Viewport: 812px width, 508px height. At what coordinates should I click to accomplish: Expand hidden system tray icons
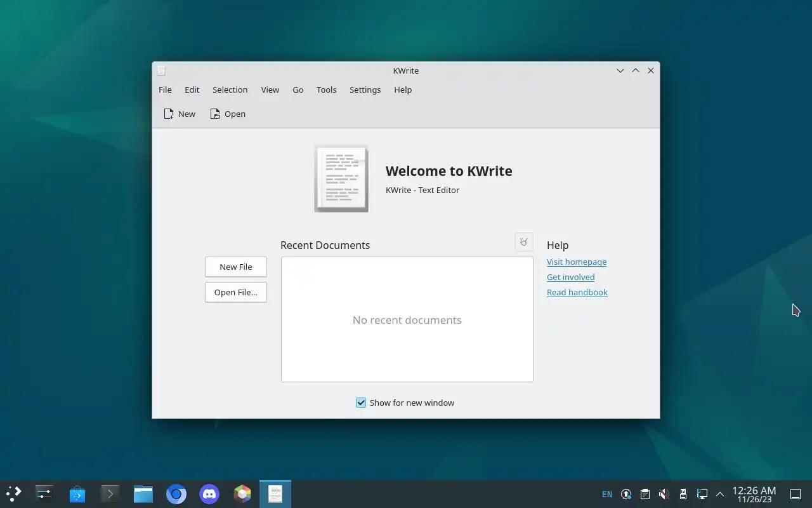(720, 494)
